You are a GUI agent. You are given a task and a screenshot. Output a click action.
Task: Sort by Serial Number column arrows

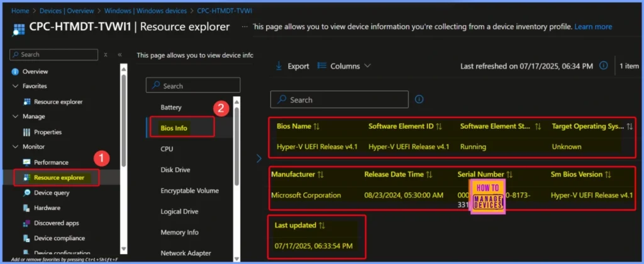coord(509,175)
